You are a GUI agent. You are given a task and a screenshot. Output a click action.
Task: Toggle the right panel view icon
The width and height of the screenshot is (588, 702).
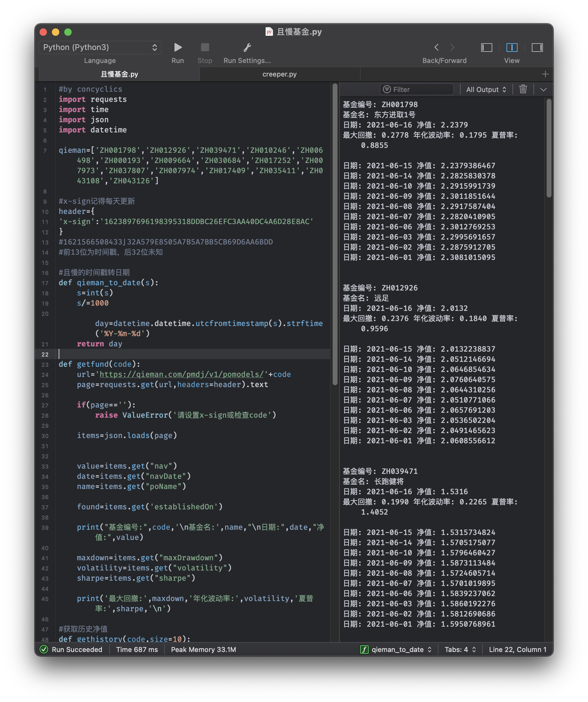coord(537,48)
